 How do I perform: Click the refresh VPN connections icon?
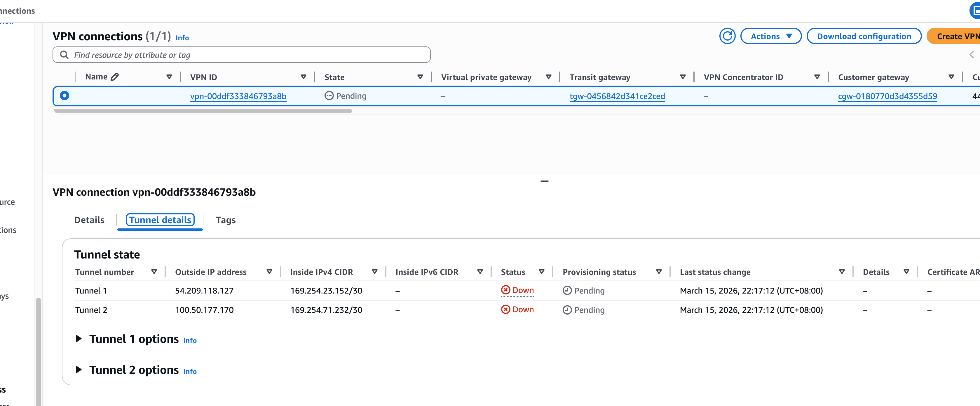[x=727, y=36]
